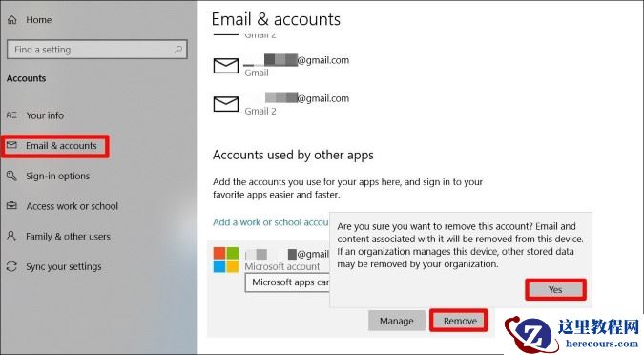Click the Sign-in options key icon

point(11,176)
